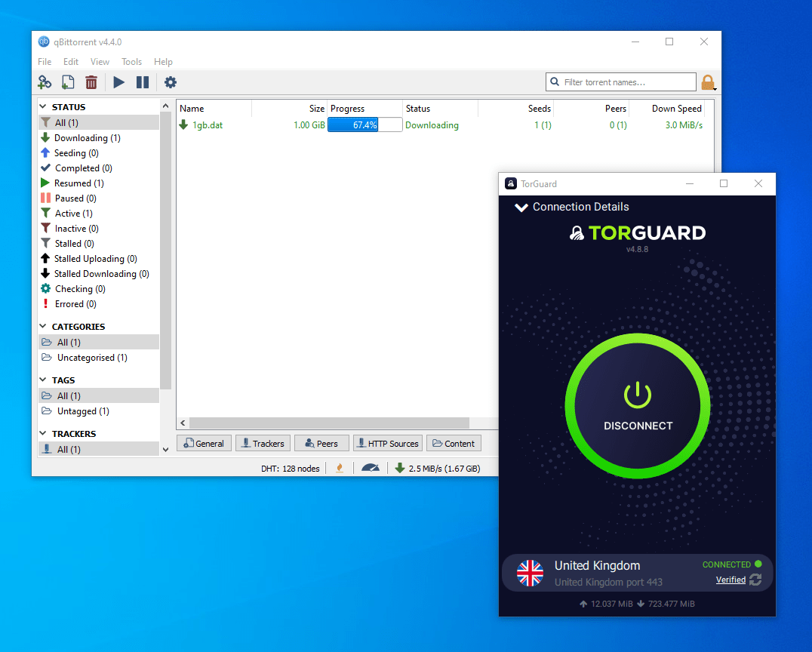This screenshot has width=812, height=652.
Task: Select the Downloading filter in the sidebar
Action: (85, 137)
